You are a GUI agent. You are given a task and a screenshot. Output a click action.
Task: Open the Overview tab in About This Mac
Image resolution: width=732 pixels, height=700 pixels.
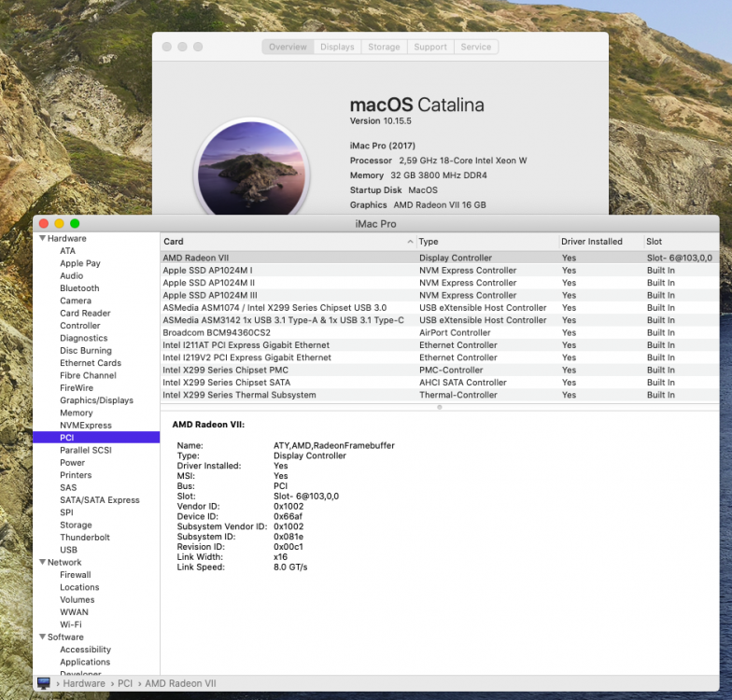[288, 47]
